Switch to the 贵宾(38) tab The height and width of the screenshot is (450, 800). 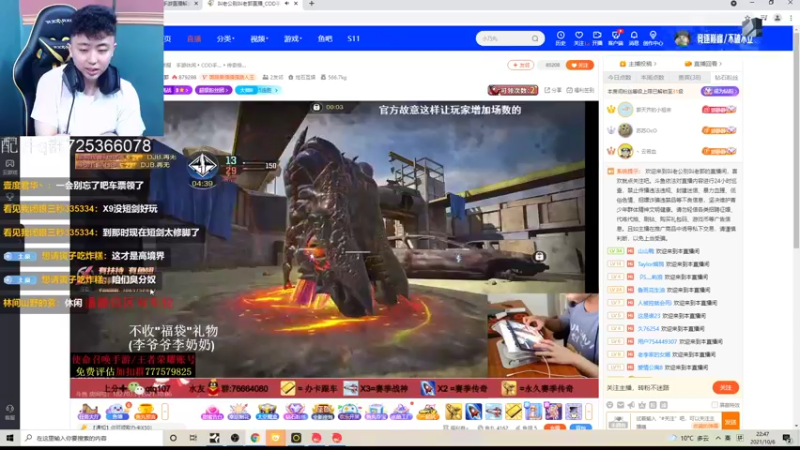pos(689,78)
